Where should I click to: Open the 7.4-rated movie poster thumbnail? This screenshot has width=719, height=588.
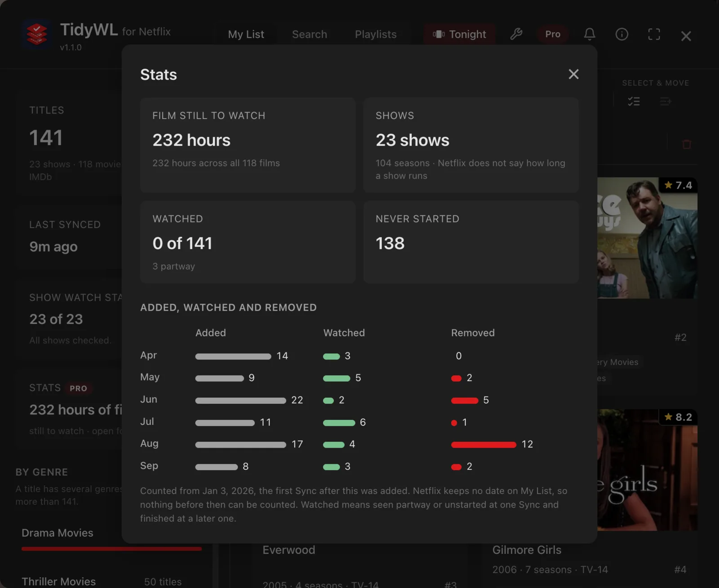(647, 238)
